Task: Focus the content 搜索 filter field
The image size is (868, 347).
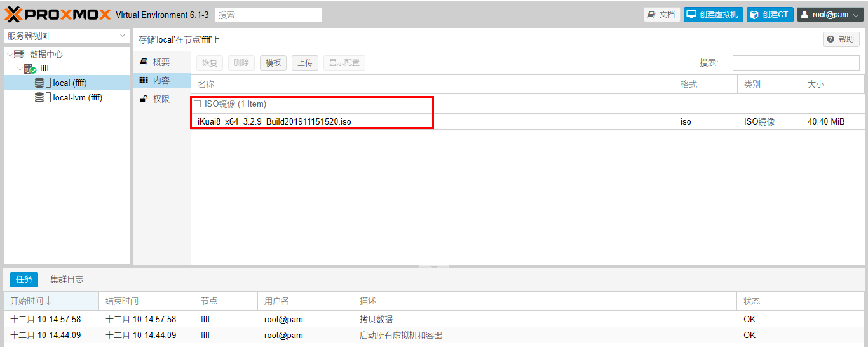Action: pos(796,63)
